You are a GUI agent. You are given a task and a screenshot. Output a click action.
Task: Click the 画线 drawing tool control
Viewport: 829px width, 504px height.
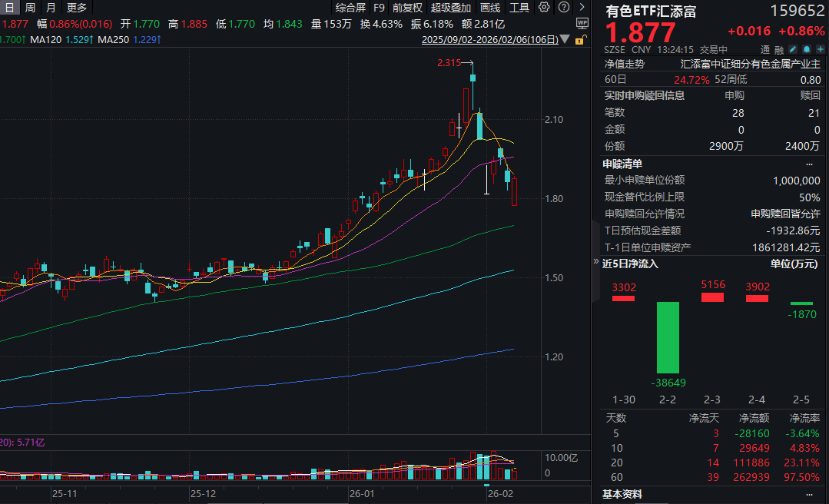[x=490, y=8]
